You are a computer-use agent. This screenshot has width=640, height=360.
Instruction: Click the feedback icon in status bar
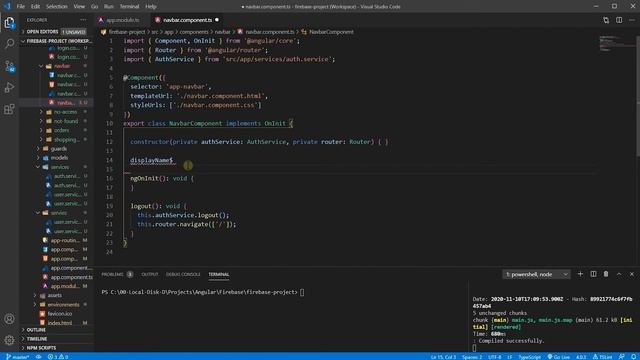coord(622,357)
